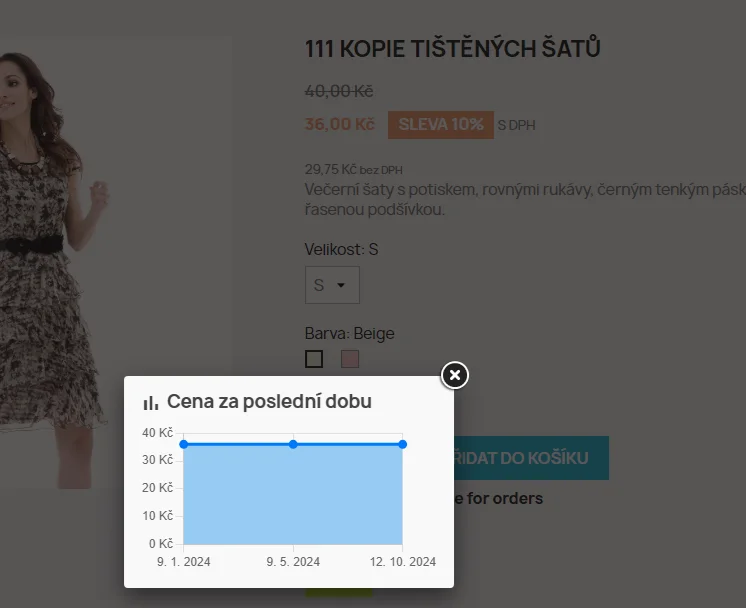Image resolution: width=746 pixels, height=608 pixels.
Task: Click the heading Cena za poslední dobu
Action: click(x=269, y=402)
